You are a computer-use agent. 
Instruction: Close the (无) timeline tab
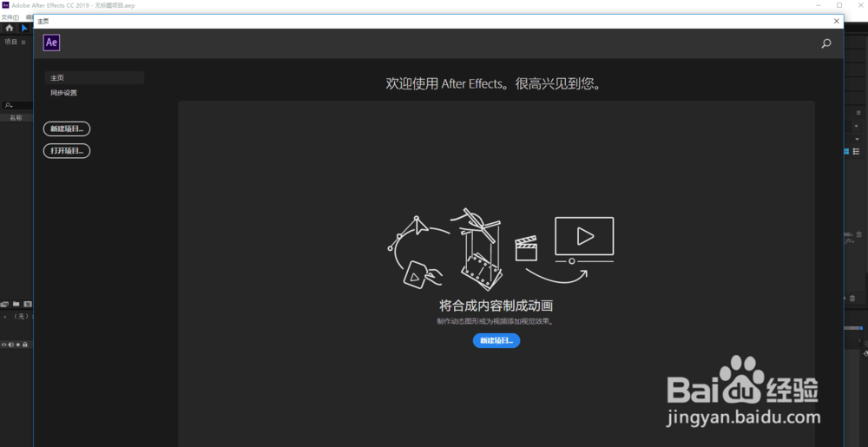click(x=5, y=317)
